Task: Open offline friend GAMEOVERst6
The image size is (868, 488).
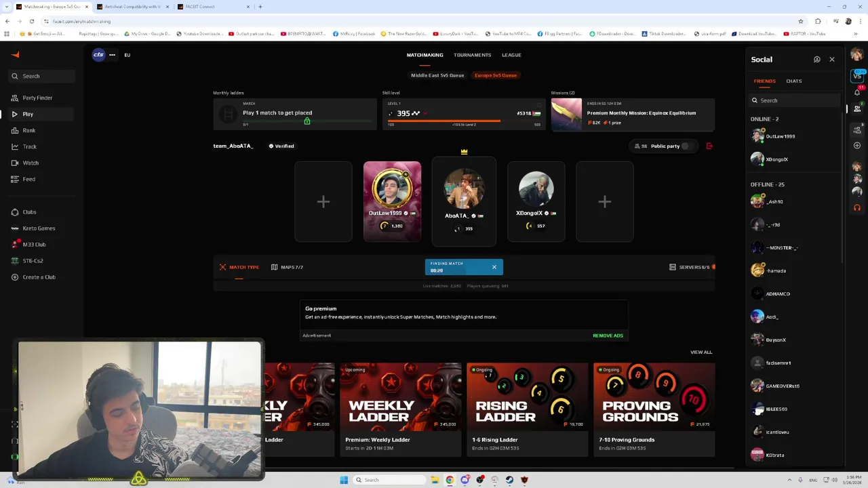Action: [x=793, y=386]
